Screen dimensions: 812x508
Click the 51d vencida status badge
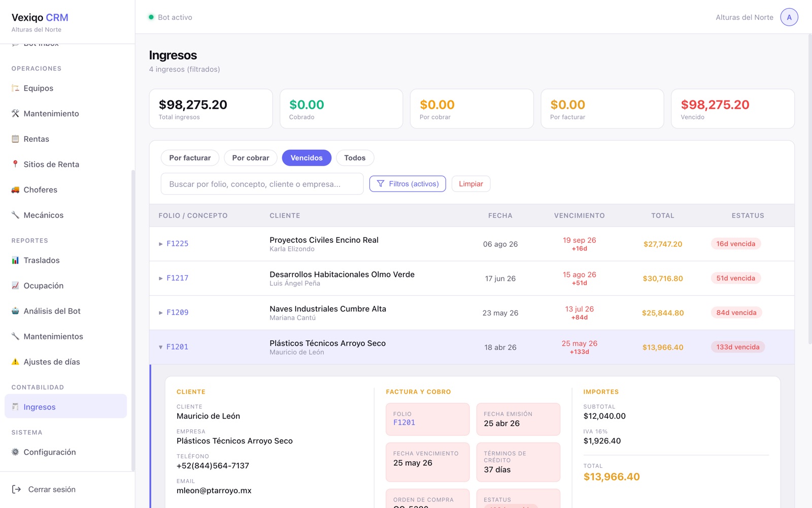pyautogui.click(x=736, y=278)
